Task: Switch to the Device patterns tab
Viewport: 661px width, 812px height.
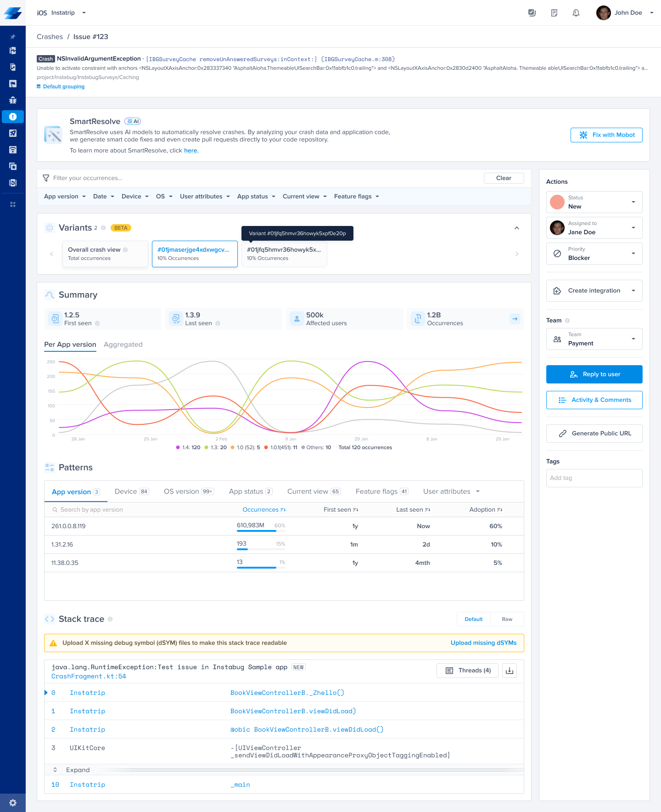Action: 132,491
